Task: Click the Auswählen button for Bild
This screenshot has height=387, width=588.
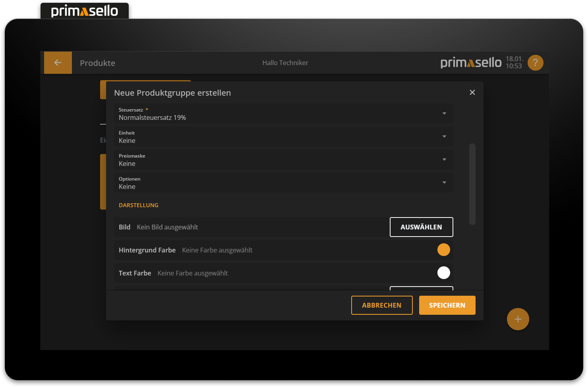Action: pyautogui.click(x=421, y=227)
